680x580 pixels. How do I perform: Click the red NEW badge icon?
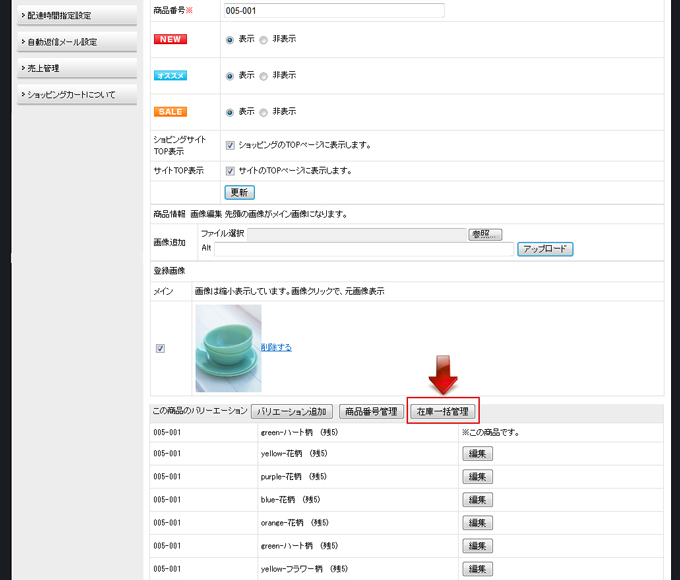point(170,39)
